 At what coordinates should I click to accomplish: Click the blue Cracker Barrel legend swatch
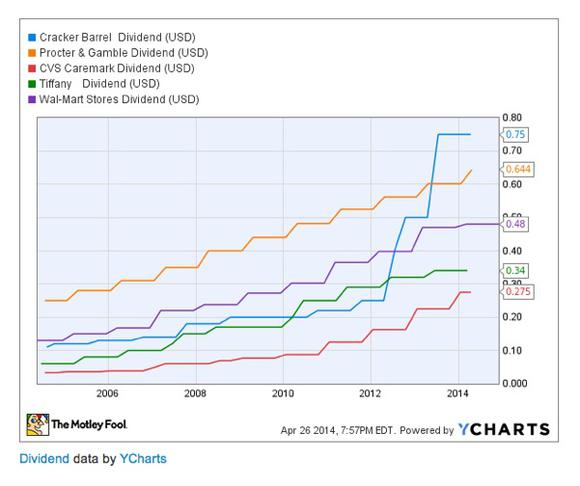32,37
